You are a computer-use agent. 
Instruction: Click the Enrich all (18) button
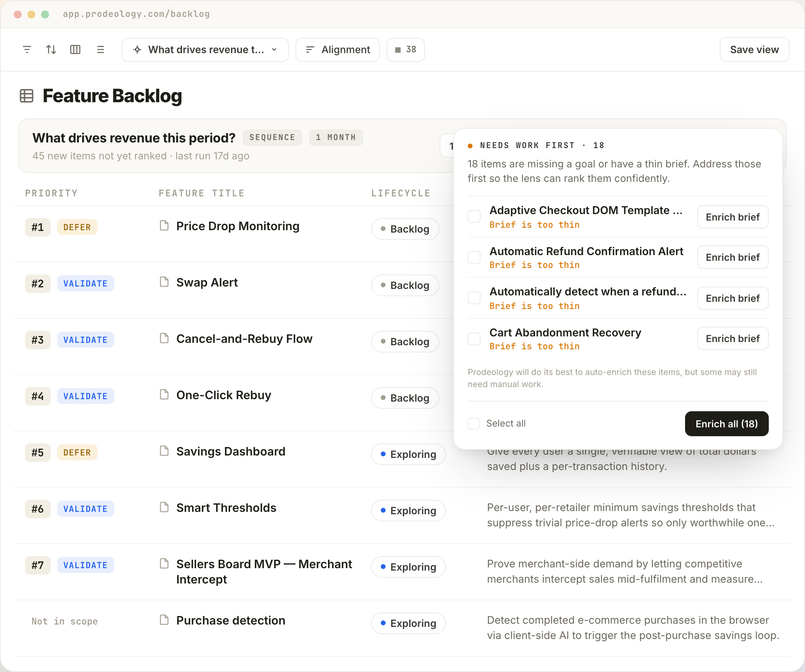coord(727,424)
